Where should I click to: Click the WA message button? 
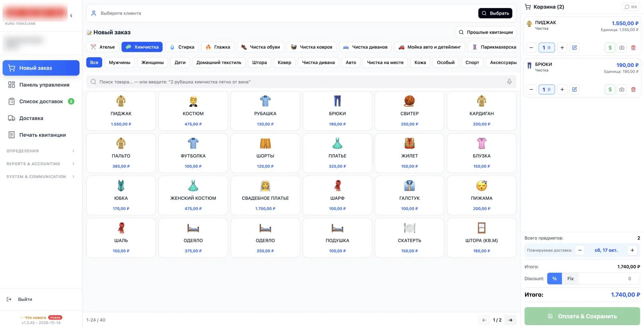click(631, 7)
